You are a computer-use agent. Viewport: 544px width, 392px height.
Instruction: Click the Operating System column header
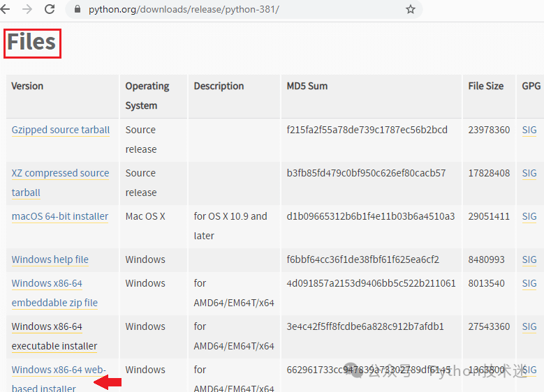147,96
